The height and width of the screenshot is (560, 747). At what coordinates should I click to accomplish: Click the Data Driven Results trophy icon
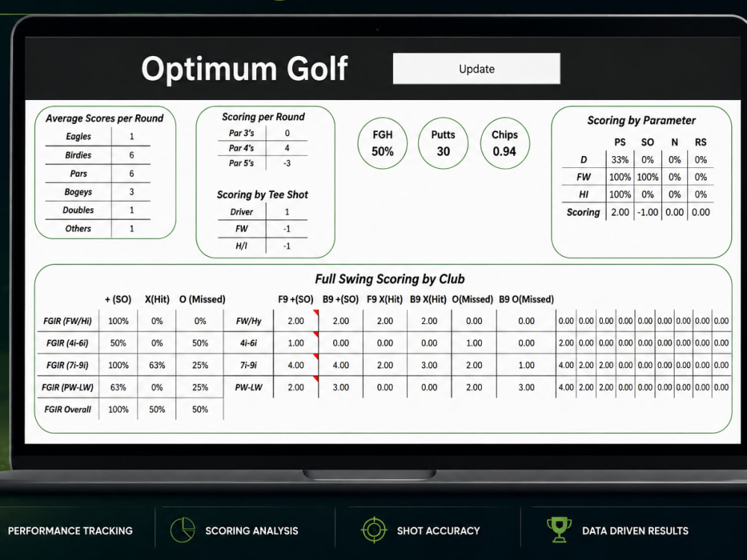pyautogui.click(x=559, y=529)
